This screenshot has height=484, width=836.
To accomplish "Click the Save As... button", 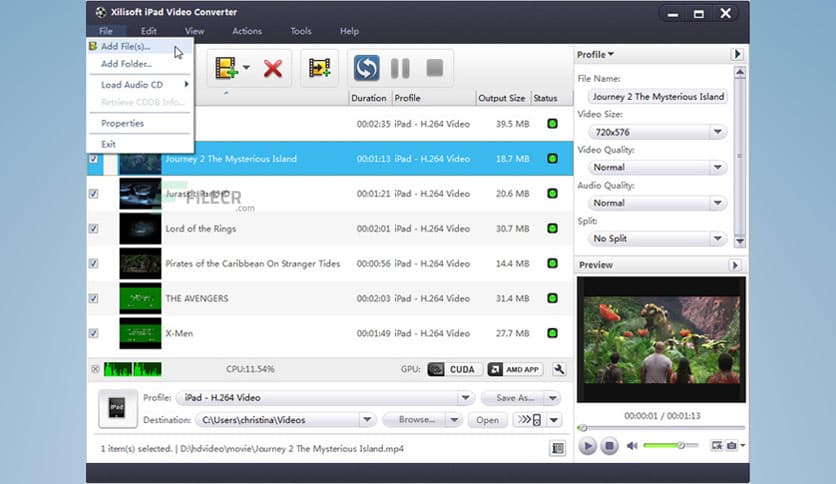I will 513,398.
